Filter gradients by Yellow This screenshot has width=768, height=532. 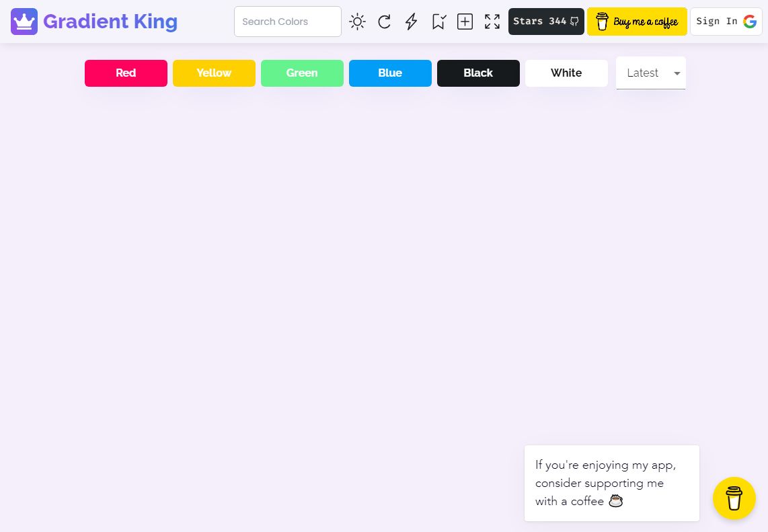pyautogui.click(x=214, y=73)
